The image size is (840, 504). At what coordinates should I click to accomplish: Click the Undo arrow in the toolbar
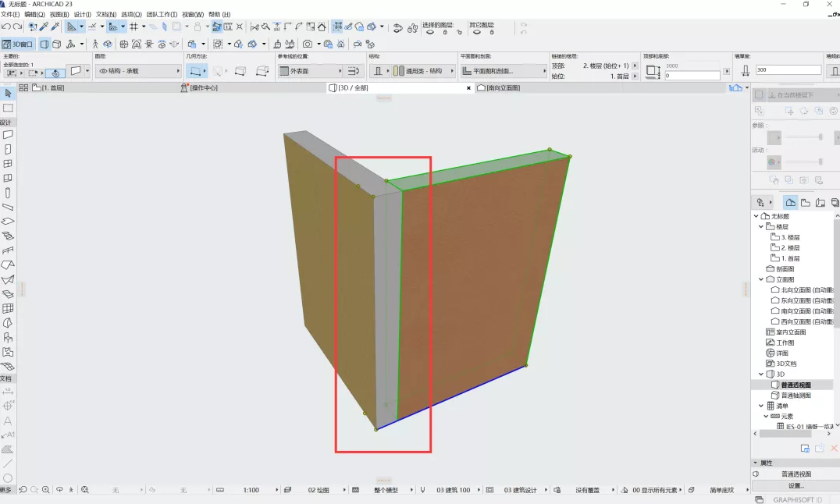coord(6,27)
